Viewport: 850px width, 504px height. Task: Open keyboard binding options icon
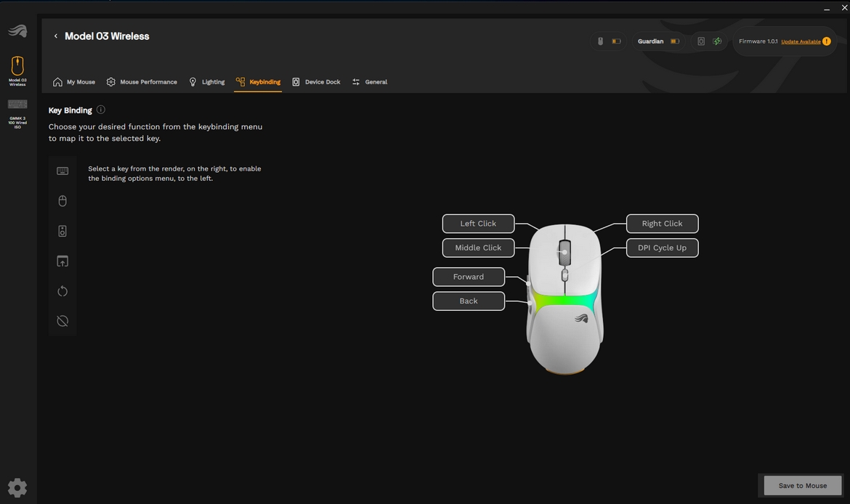[x=62, y=171]
